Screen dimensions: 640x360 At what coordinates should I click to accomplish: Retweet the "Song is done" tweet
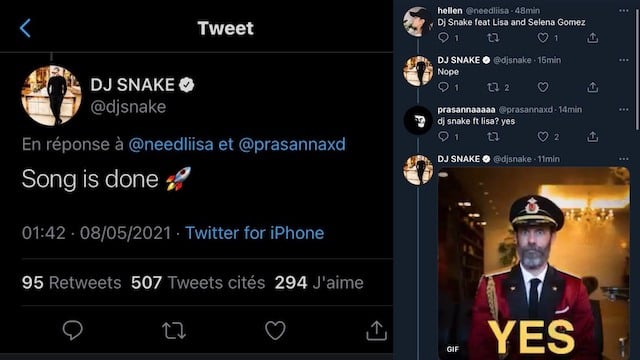[x=174, y=330]
